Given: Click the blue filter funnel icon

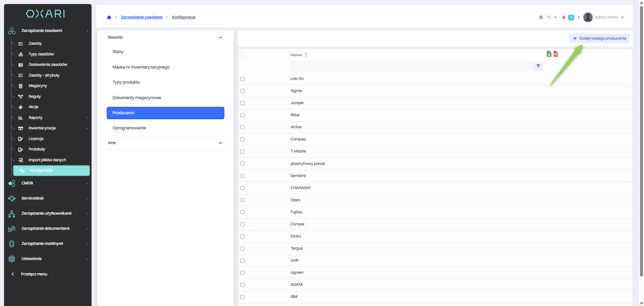Looking at the screenshot, I should [538, 67].
